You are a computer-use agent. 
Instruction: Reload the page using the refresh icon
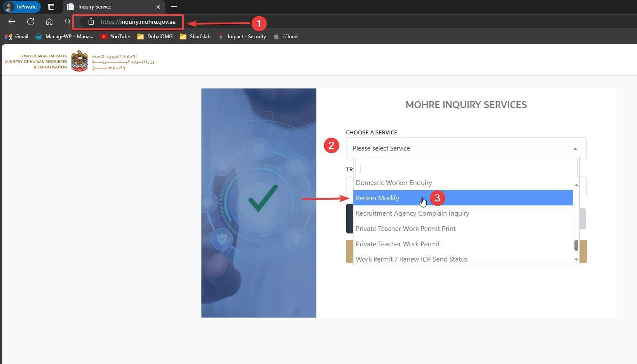point(30,22)
